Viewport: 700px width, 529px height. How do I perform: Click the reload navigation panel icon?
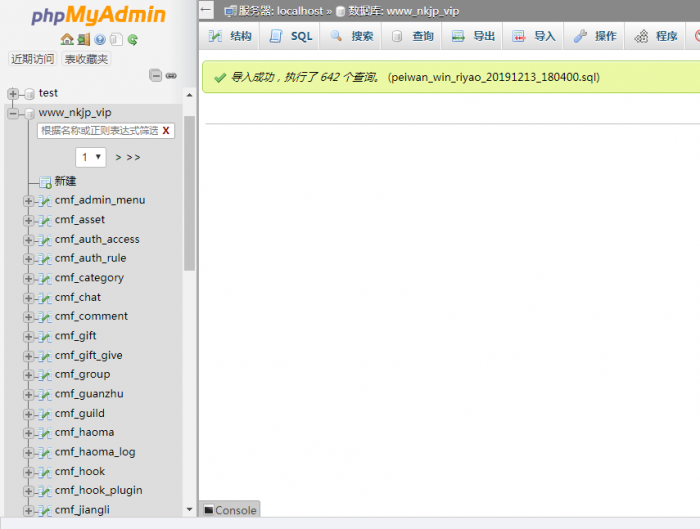click(132, 40)
